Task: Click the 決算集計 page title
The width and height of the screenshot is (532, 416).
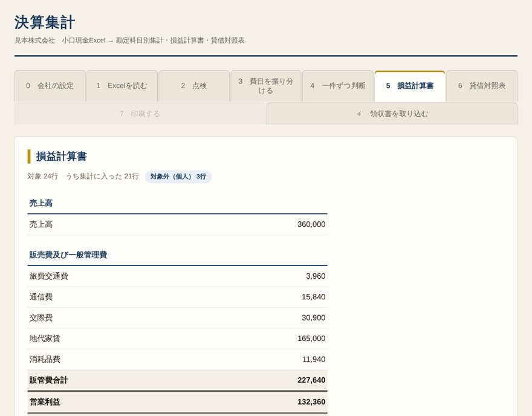Action: tap(45, 22)
